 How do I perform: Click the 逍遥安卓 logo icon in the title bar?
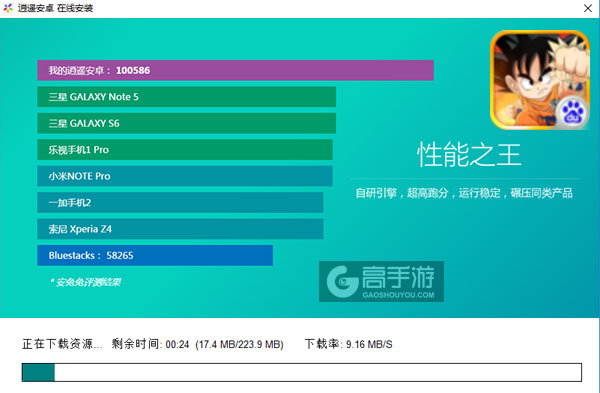[8, 8]
